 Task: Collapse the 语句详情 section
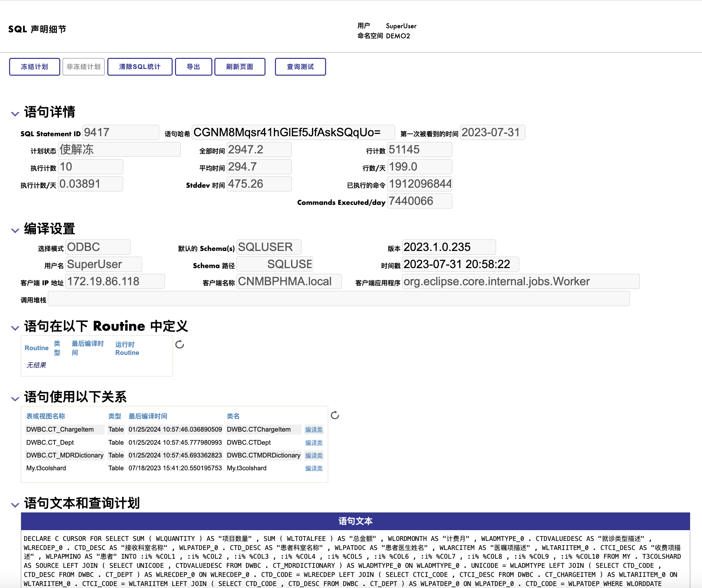15,114
